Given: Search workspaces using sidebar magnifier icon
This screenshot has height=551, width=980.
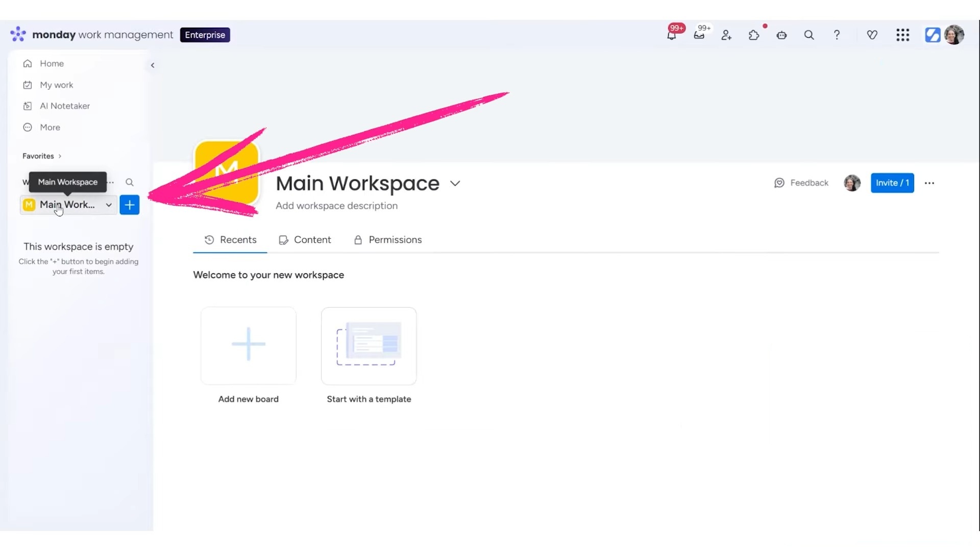Looking at the screenshot, I should click(130, 182).
